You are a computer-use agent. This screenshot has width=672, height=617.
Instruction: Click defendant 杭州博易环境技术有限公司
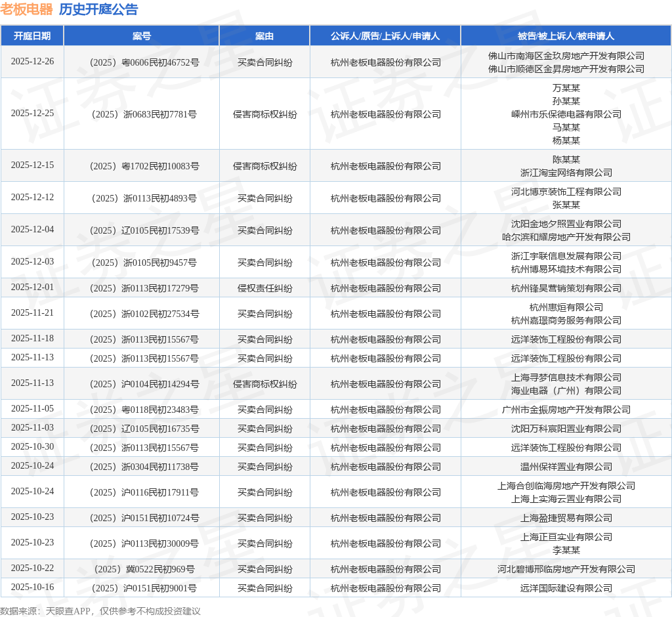pyautogui.click(x=566, y=269)
